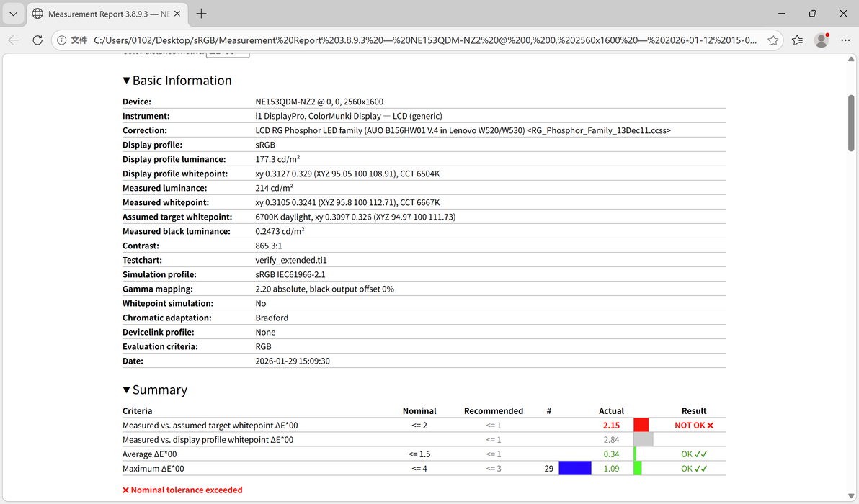Image resolution: width=859 pixels, height=504 pixels.
Task: Open the browser profile avatar
Action: click(822, 40)
